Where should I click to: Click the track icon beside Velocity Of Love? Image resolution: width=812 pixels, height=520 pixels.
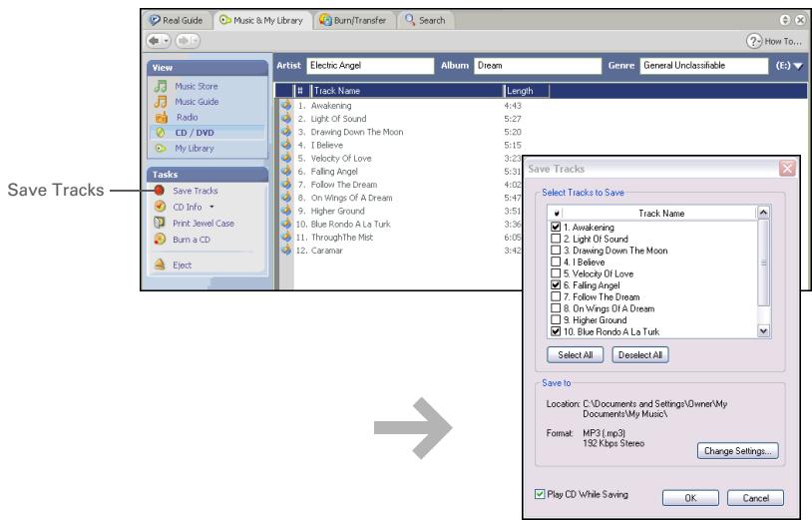tap(286, 158)
